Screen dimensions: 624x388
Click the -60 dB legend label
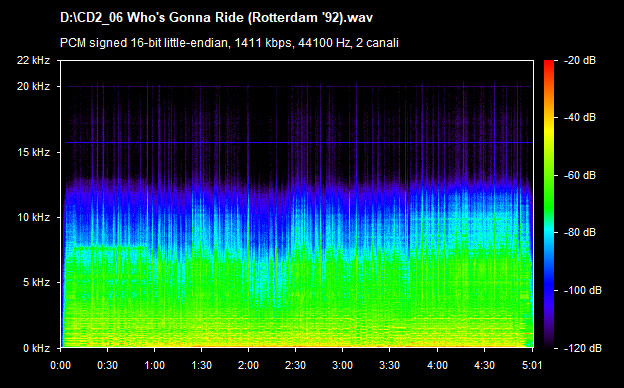point(580,175)
